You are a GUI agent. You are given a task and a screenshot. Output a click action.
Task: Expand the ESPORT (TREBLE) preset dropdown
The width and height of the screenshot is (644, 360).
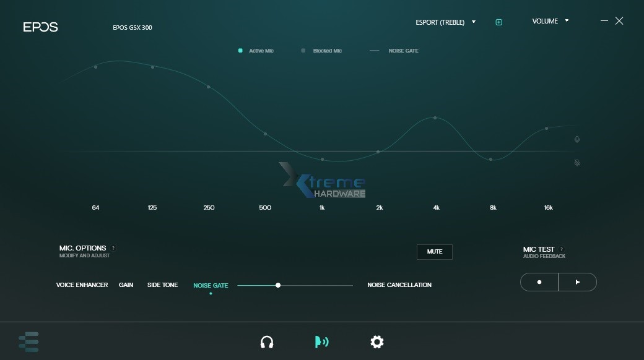[445, 22]
